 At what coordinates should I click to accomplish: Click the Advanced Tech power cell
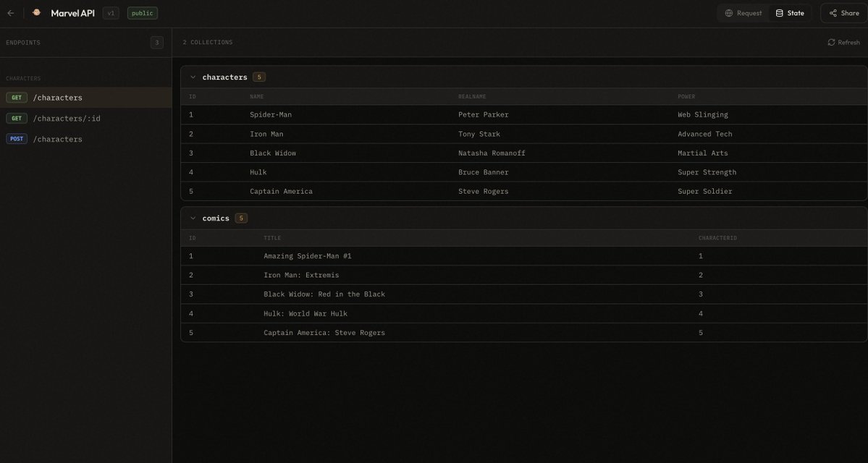(x=704, y=134)
